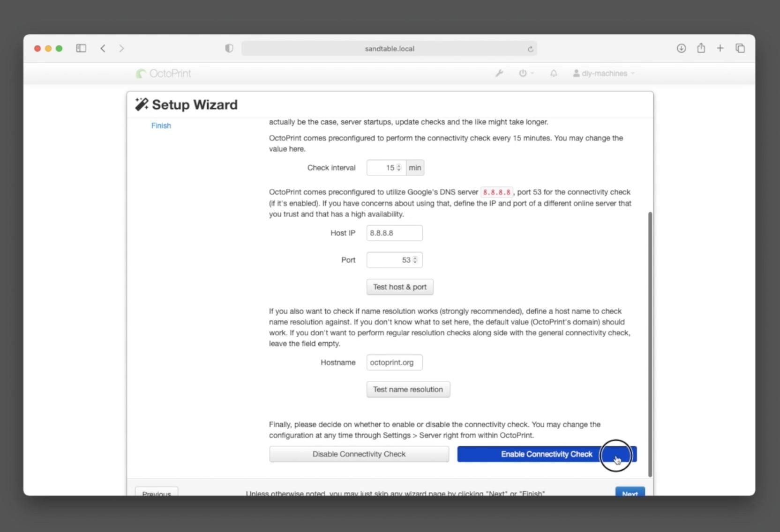The image size is (780, 532).
Task: View notifications using the bell icon
Action: pyautogui.click(x=553, y=74)
